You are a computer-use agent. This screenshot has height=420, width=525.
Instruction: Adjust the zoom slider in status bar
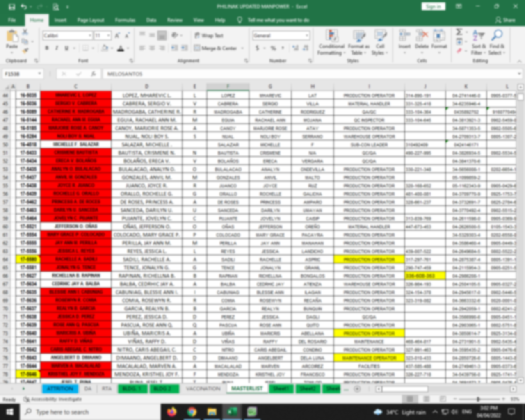click(478, 399)
